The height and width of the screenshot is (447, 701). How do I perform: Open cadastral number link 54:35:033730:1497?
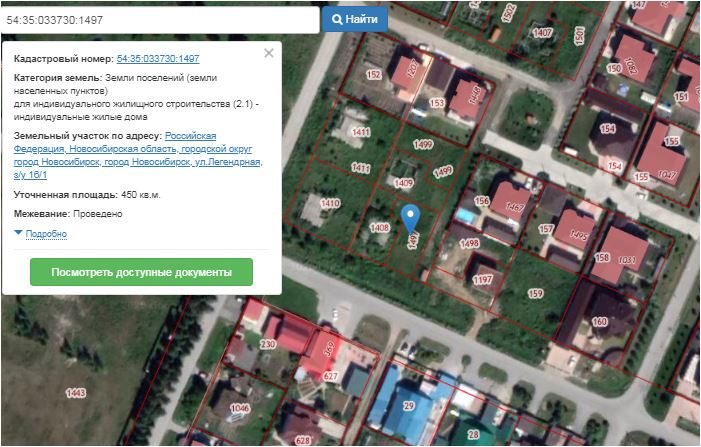tap(158, 59)
